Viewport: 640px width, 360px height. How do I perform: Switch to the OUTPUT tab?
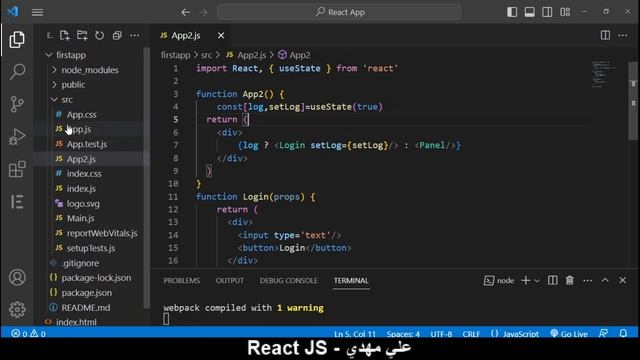tap(229, 281)
